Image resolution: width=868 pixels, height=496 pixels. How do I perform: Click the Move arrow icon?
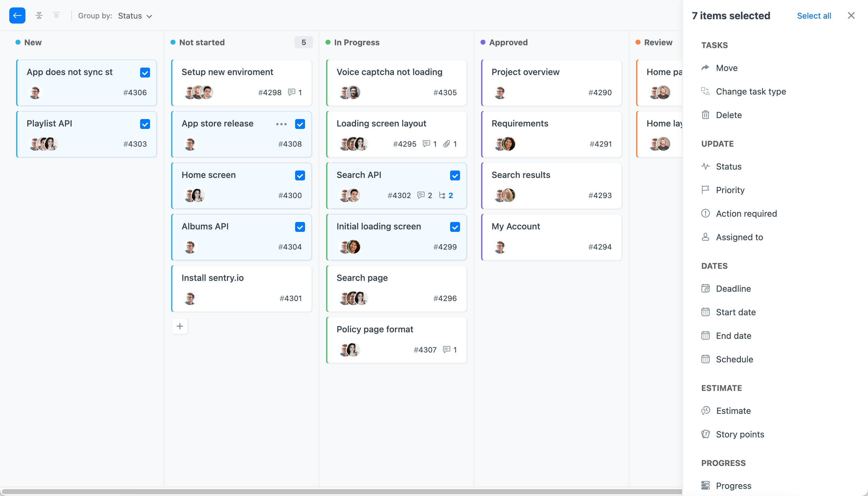point(706,68)
